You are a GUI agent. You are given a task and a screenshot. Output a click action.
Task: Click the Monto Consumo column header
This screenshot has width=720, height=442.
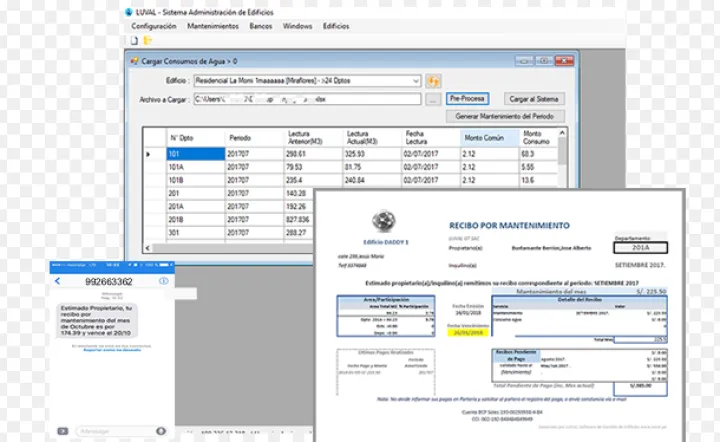[x=539, y=138]
